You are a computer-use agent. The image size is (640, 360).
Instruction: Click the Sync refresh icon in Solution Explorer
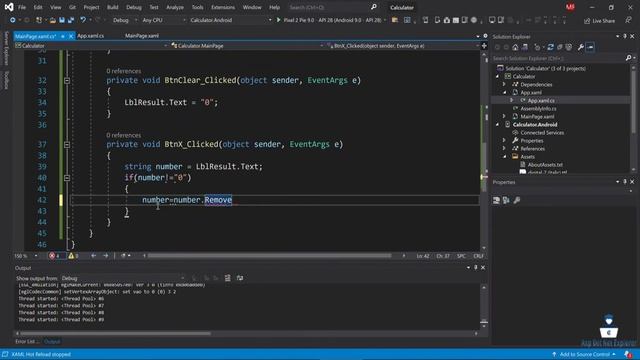550,47
